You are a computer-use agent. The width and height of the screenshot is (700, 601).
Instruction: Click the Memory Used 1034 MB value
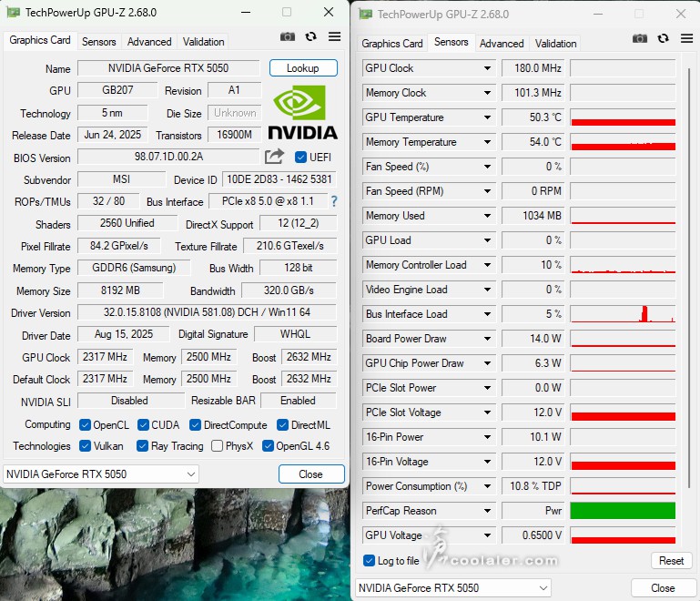533,216
